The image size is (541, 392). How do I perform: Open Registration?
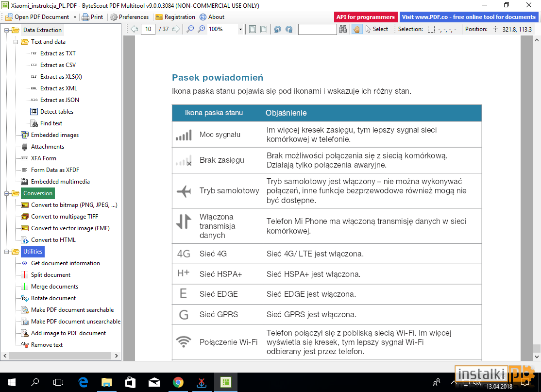(175, 17)
